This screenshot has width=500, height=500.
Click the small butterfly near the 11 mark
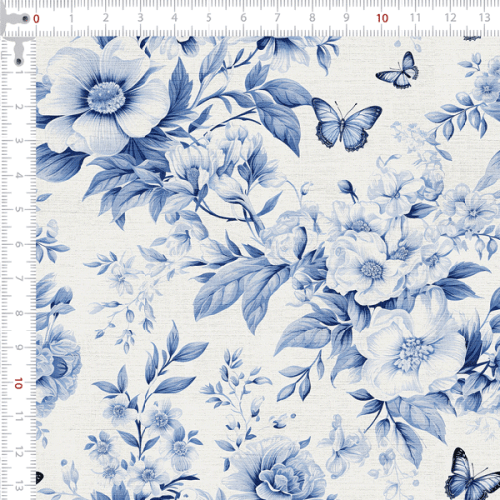397,70
